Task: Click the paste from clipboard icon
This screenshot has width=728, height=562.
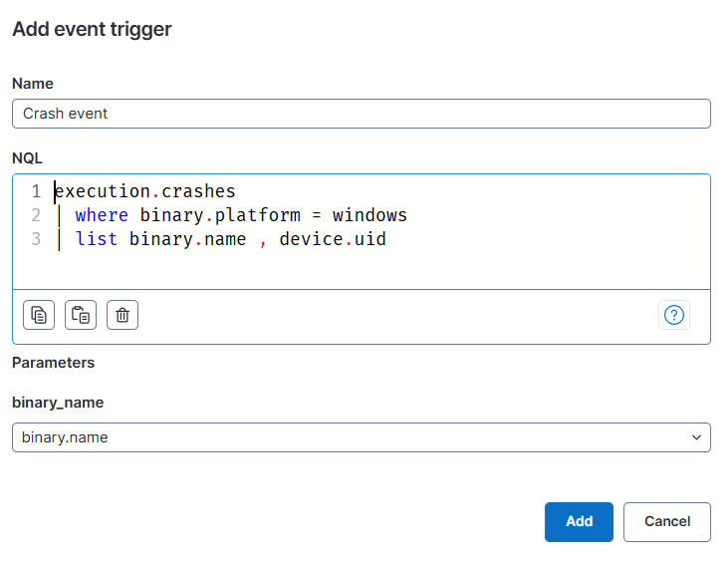Action: pyautogui.click(x=81, y=315)
